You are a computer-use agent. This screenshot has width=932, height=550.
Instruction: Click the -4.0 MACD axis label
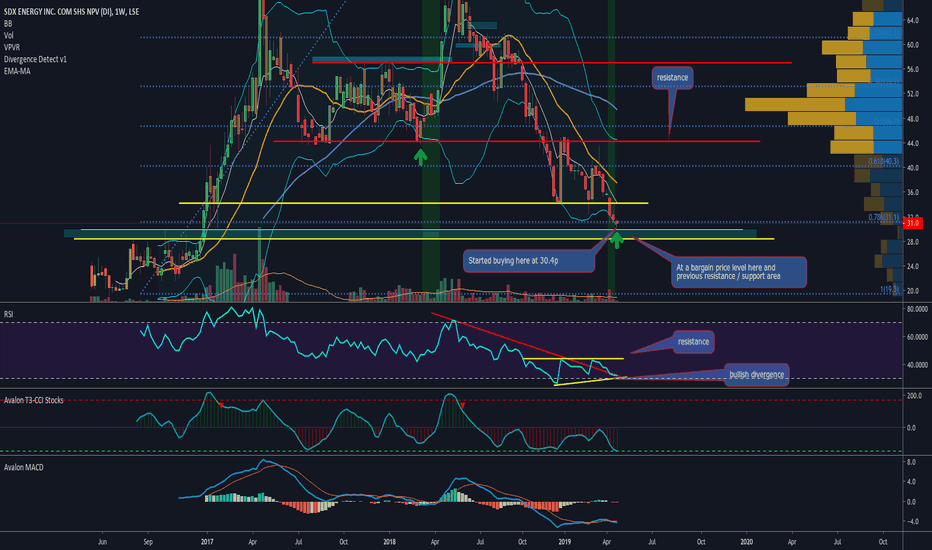coord(911,521)
